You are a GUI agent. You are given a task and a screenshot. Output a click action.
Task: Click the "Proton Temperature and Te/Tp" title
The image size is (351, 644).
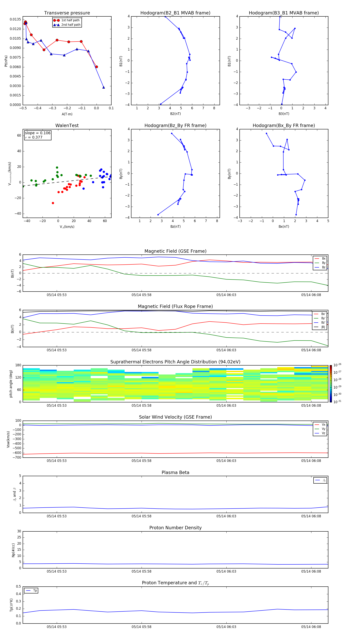[175, 583]
